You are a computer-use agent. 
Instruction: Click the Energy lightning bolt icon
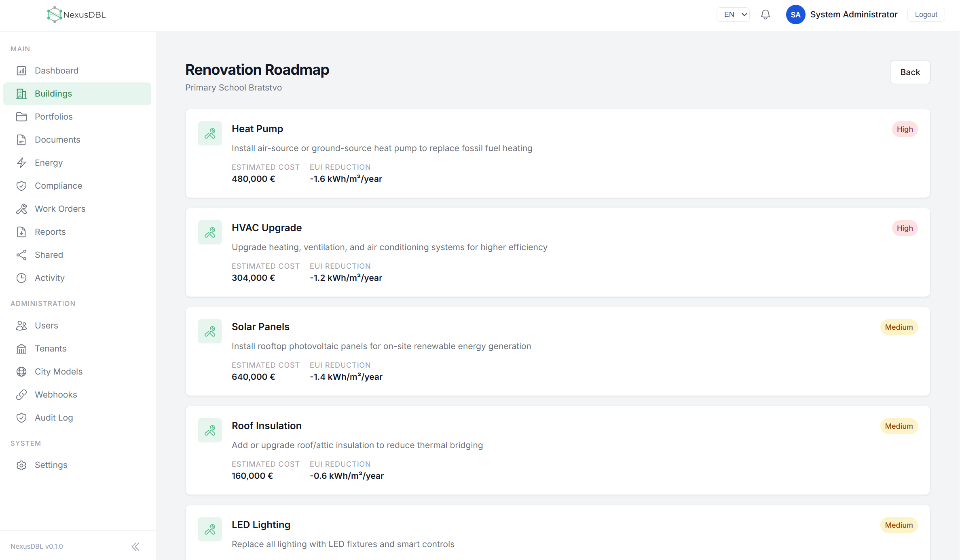coord(21,163)
